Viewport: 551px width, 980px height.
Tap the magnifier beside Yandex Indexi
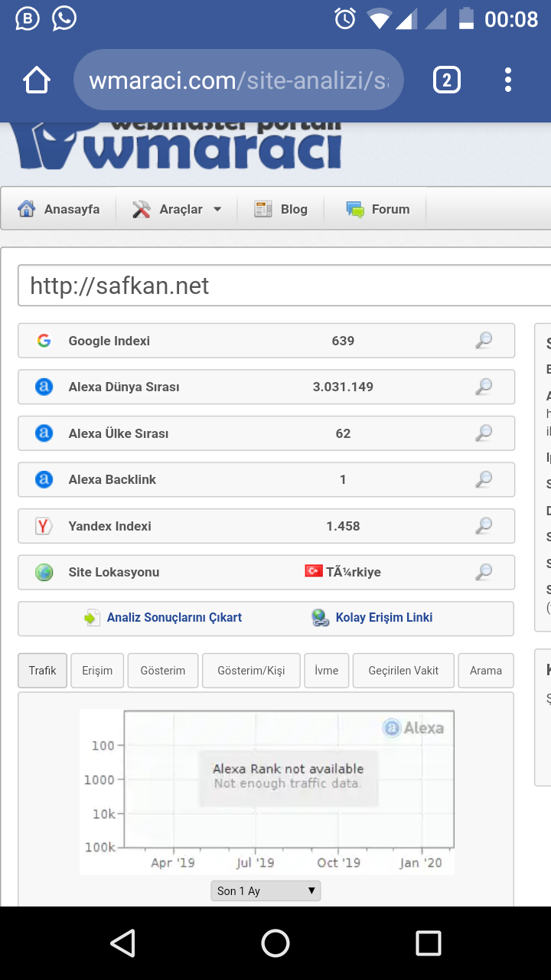point(484,526)
